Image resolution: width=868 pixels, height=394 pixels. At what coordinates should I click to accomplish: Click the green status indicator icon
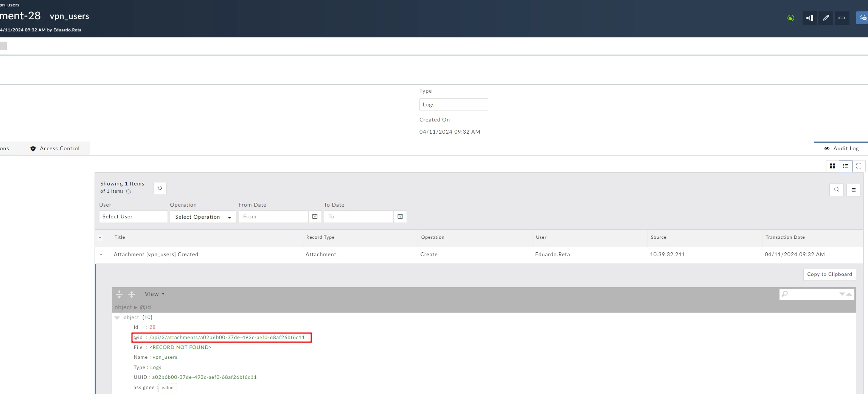(x=790, y=18)
